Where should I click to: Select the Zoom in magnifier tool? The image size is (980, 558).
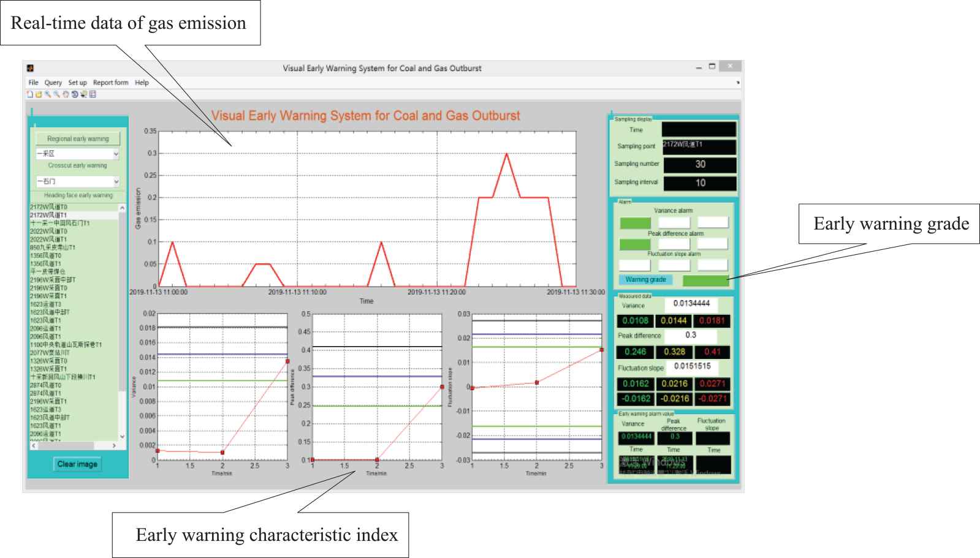[x=47, y=94]
